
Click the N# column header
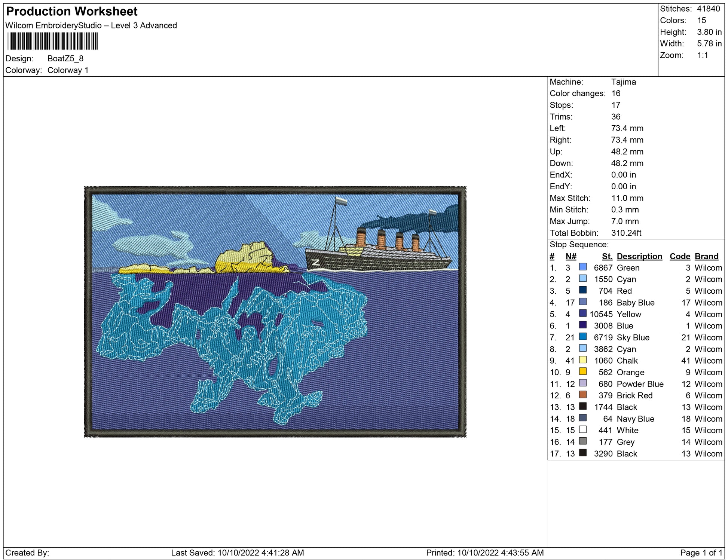[x=571, y=256]
